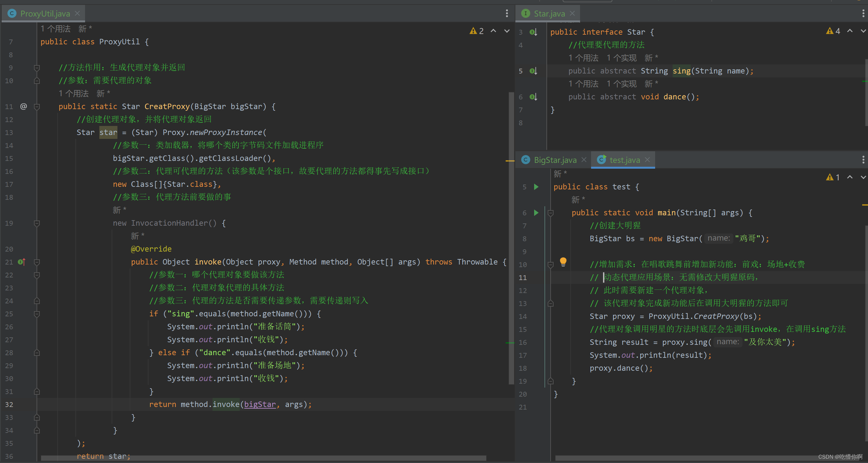Click the "鸡哥" string literal in test.java
This screenshot has height=463, width=868.
747,239
